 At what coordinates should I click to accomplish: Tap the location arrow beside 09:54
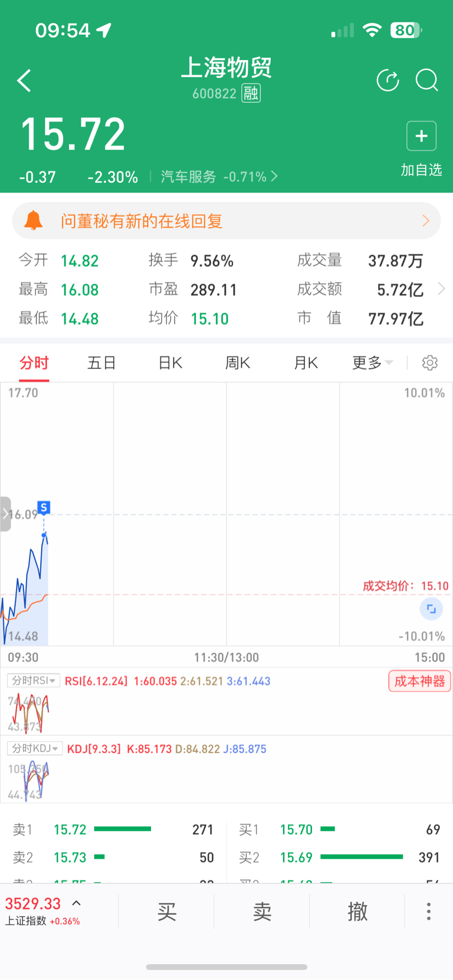click(104, 30)
